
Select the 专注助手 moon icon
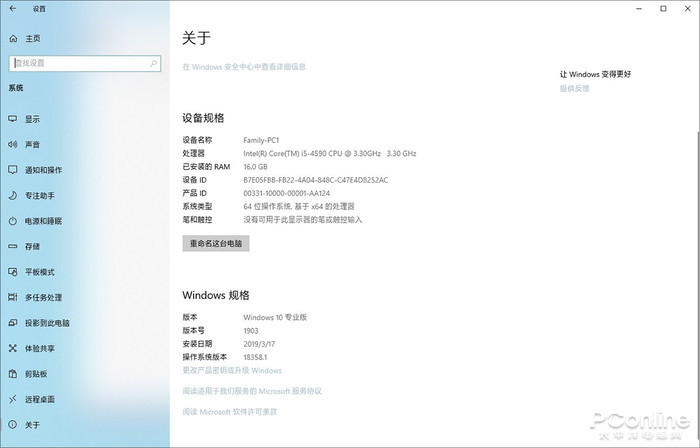(12, 195)
